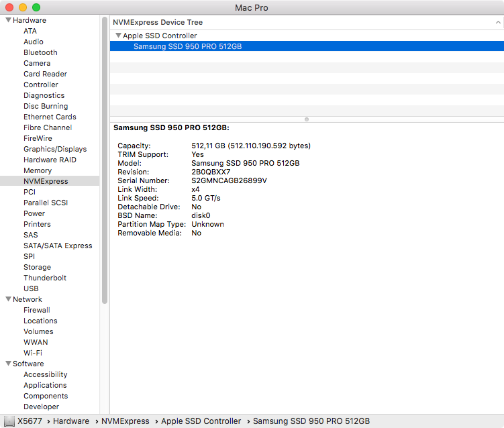Open Diagnostics in the sidebar
The width and height of the screenshot is (504, 428).
tap(44, 95)
